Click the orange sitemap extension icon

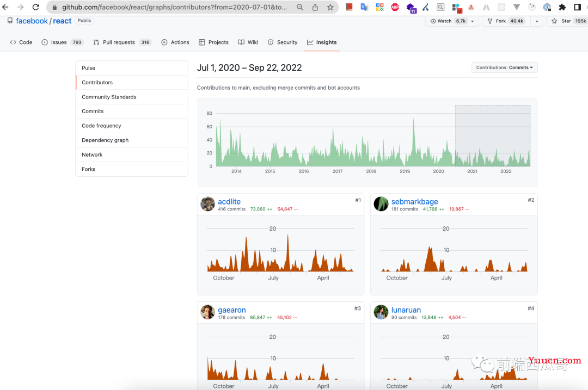click(x=471, y=7)
